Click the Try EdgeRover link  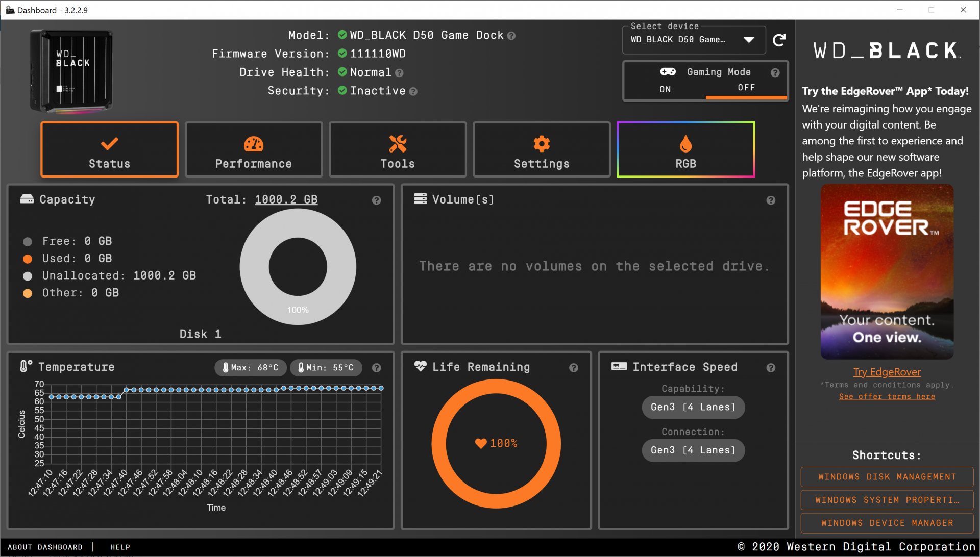click(x=887, y=372)
